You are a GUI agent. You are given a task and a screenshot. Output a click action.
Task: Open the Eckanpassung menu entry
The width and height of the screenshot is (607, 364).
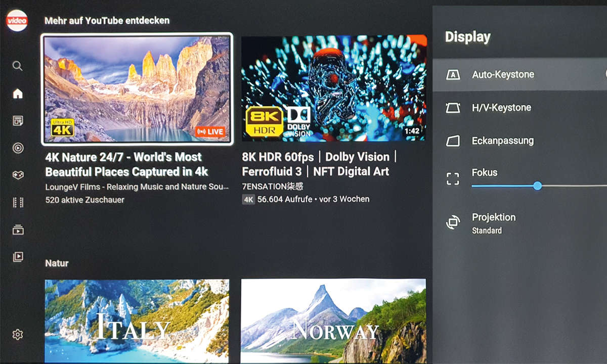pyautogui.click(x=520, y=141)
